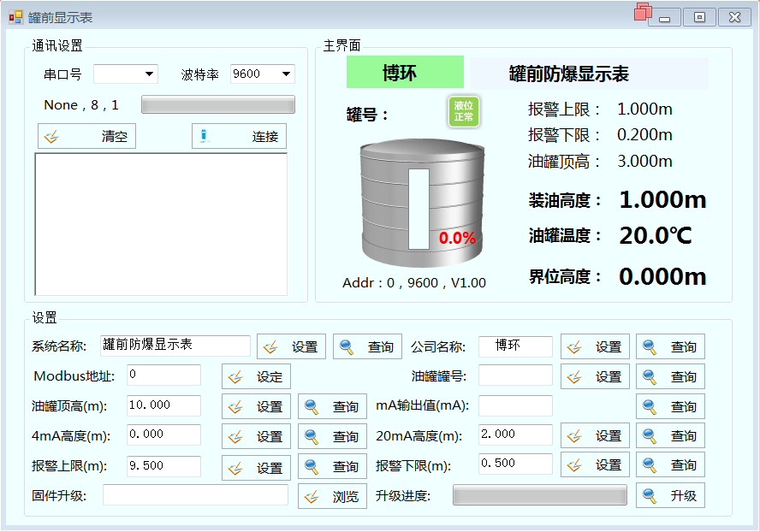Image resolution: width=760 pixels, height=532 pixels.
Task: Query the 公司名称 with the 查询 button
Action: click(670, 346)
